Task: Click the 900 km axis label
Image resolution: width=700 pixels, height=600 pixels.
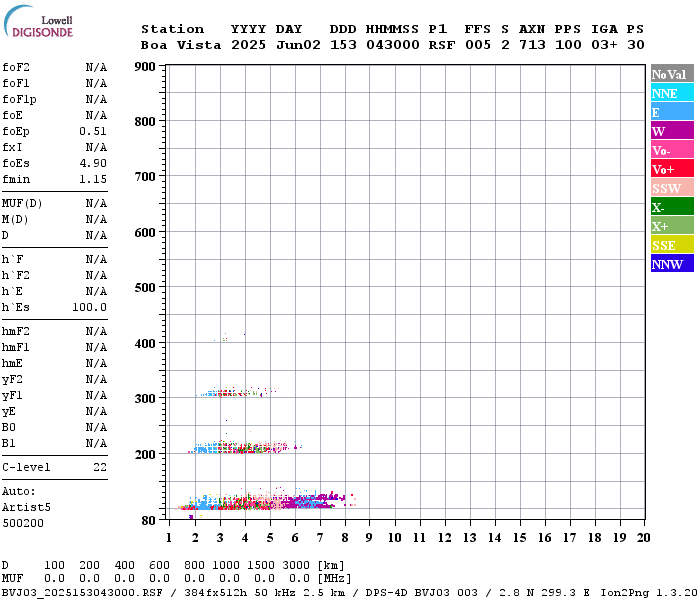Action: pos(145,67)
